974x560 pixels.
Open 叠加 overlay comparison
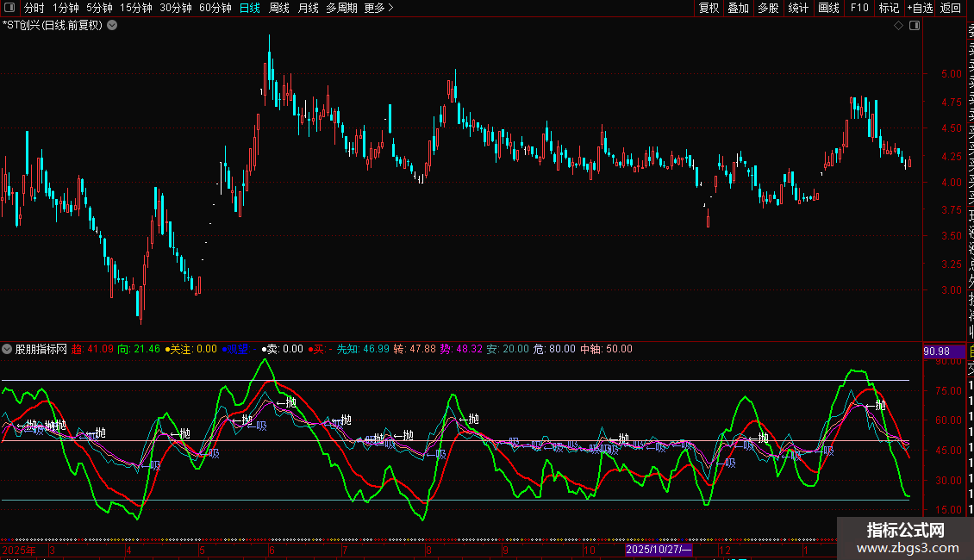point(738,8)
